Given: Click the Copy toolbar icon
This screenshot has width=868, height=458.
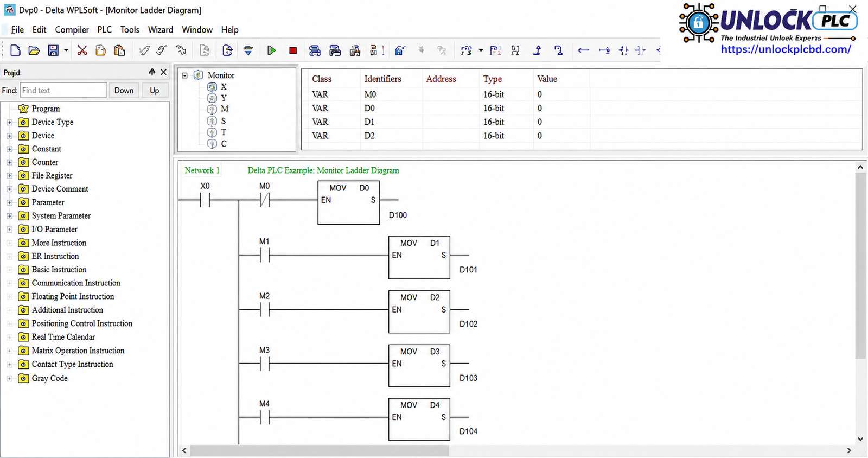Looking at the screenshot, I should coord(100,50).
